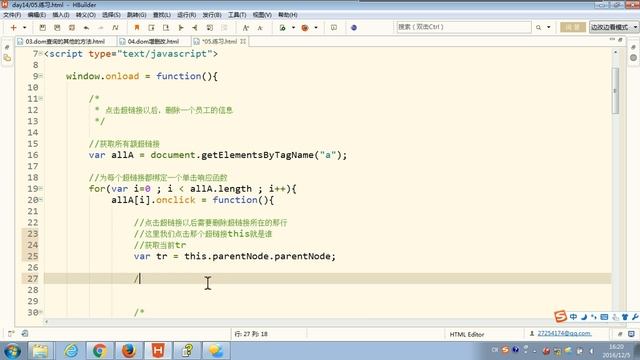Collapse the onclick function fold at line 20

click(x=41, y=200)
